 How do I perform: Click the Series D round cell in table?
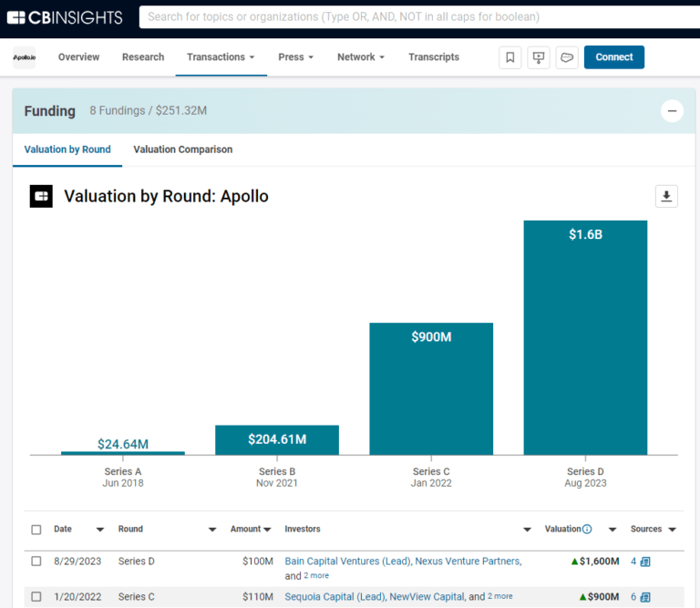136,562
